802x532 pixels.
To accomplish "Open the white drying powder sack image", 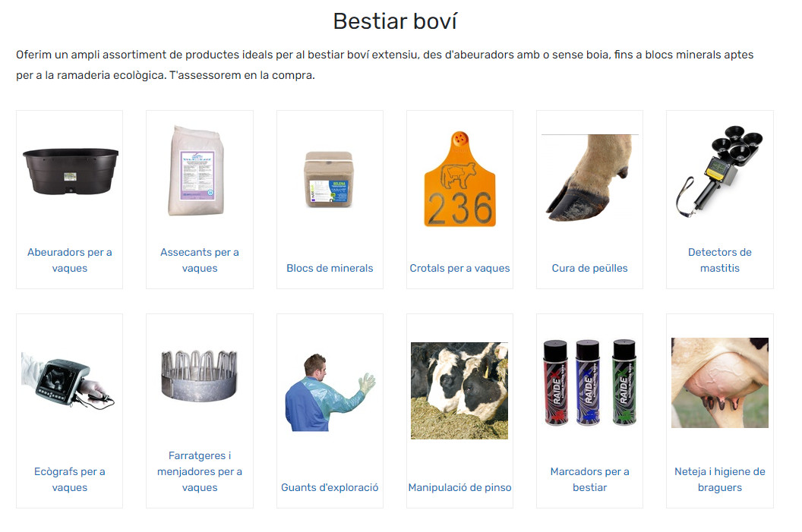I will (197, 171).
